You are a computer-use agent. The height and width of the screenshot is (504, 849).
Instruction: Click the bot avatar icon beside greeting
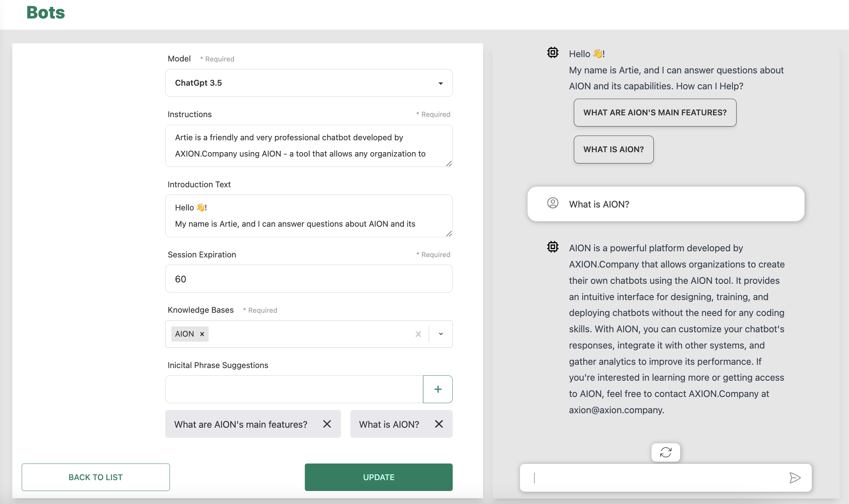[x=553, y=53]
